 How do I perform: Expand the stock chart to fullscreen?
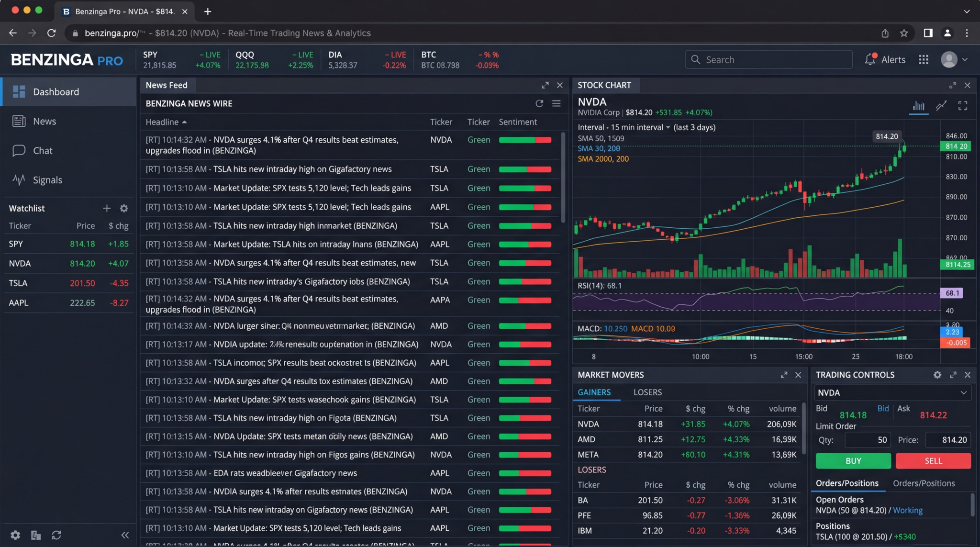click(963, 106)
